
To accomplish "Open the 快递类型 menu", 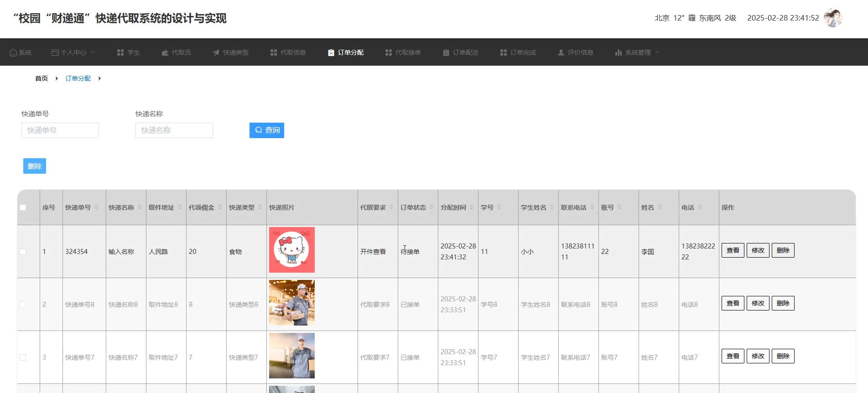I will 231,52.
